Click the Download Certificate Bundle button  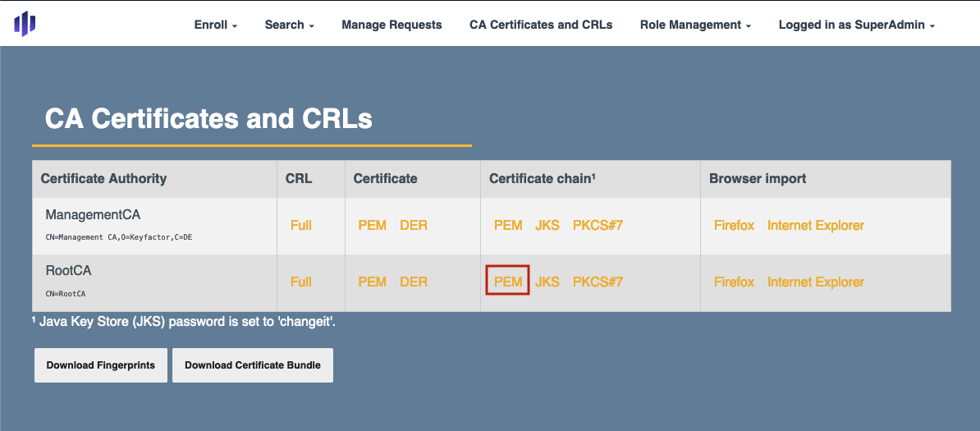[x=253, y=365]
